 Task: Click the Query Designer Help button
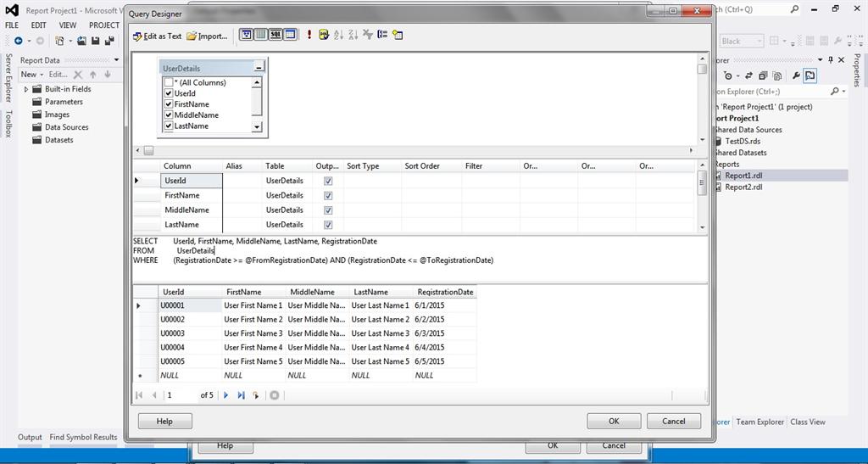(165, 422)
